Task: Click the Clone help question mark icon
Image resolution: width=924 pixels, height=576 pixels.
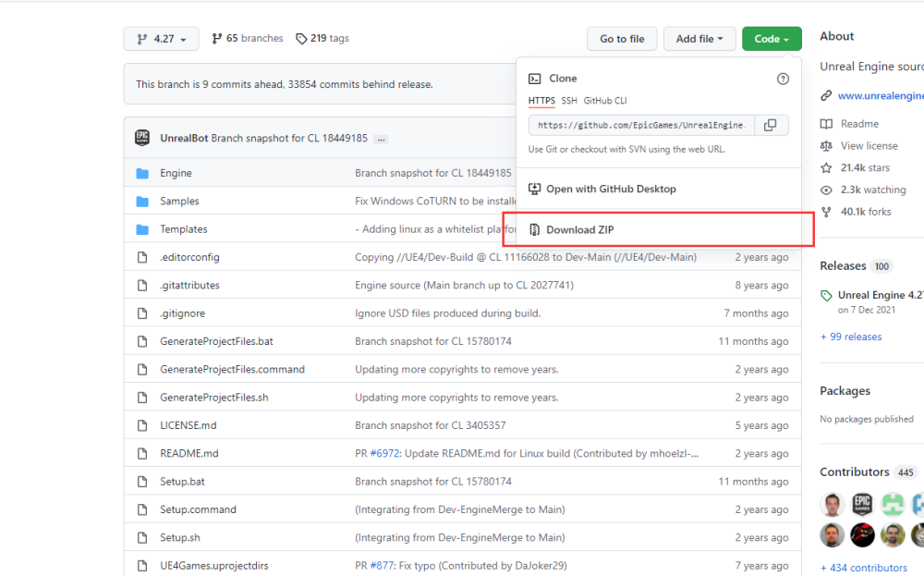Action: [x=783, y=80]
